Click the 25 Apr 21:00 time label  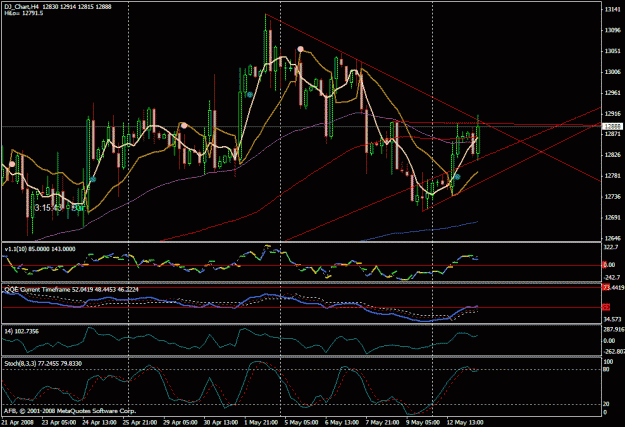coord(140,422)
